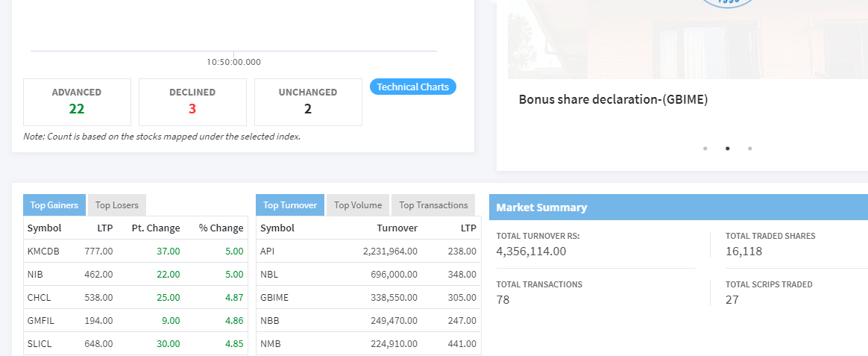Click NMB LTP value 441.00
This screenshot has width=868, height=356.
point(462,344)
